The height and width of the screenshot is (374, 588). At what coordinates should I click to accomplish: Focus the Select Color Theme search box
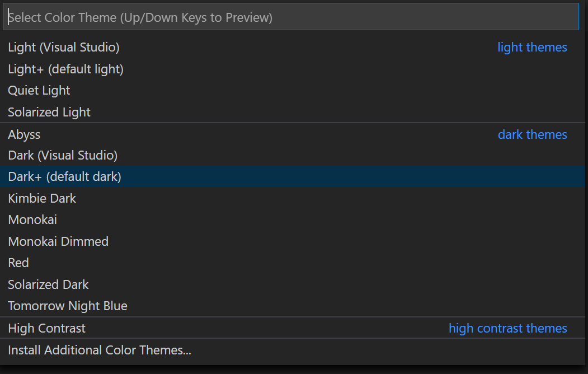(293, 17)
